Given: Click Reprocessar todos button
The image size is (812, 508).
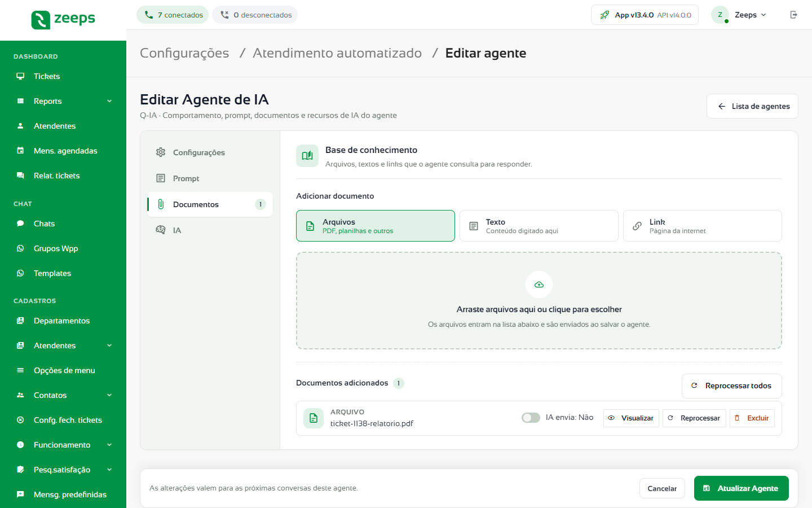Looking at the screenshot, I should [x=732, y=386].
